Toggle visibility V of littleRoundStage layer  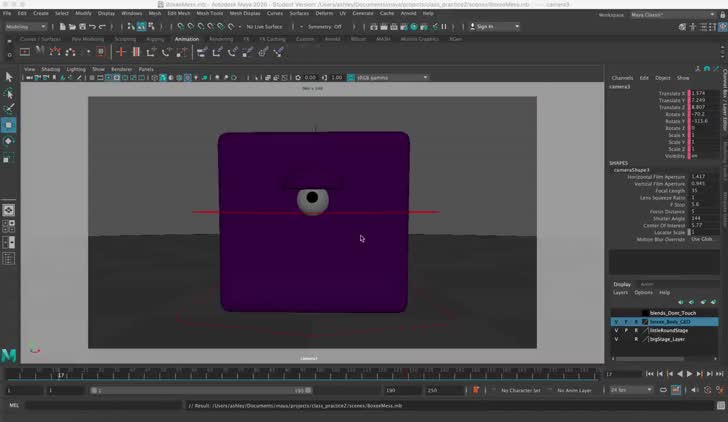616,331
